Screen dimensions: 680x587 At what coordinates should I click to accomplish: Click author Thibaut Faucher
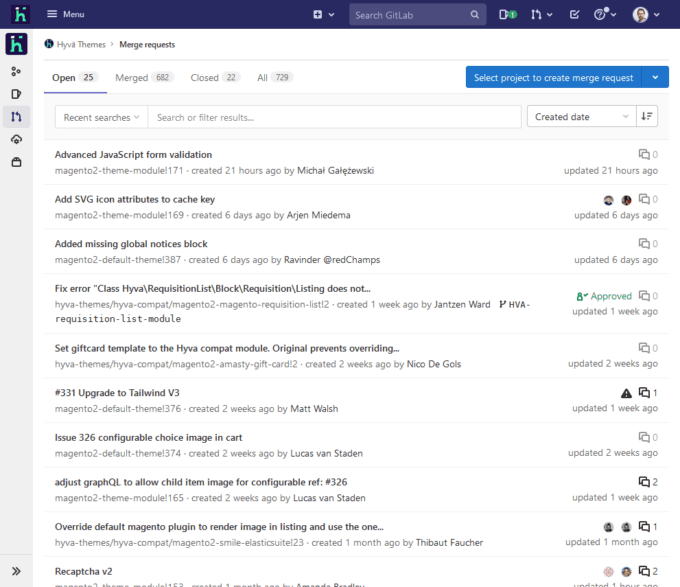(449, 543)
